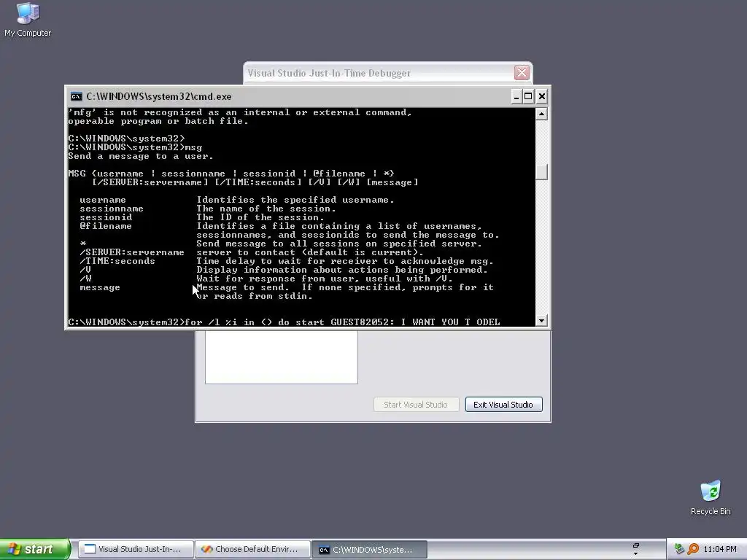747x560 pixels.
Task: Click the 'sessionname' parameter row in cmd
Action: (208, 209)
